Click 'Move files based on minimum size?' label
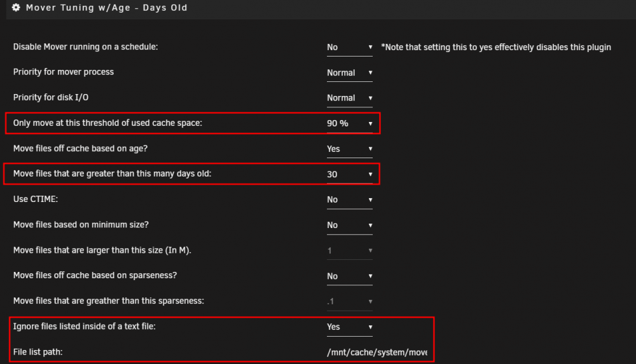This screenshot has height=364, width=636. click(x=81, y=224)
